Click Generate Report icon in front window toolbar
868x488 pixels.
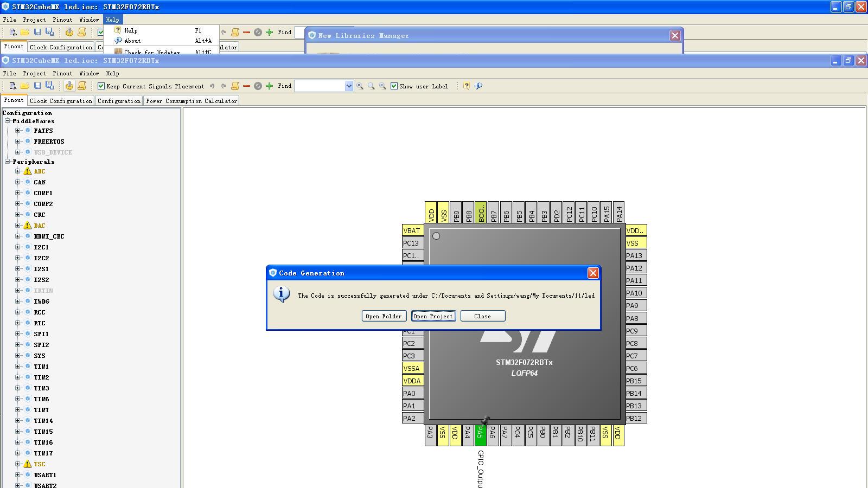coord(82,86)
